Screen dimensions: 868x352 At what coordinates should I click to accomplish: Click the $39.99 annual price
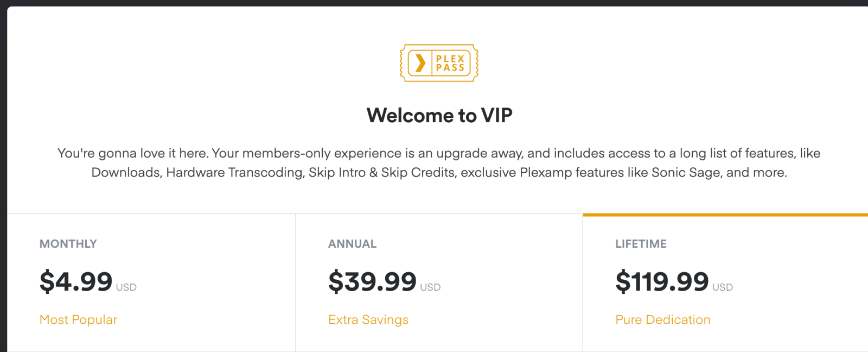[372, 281]
